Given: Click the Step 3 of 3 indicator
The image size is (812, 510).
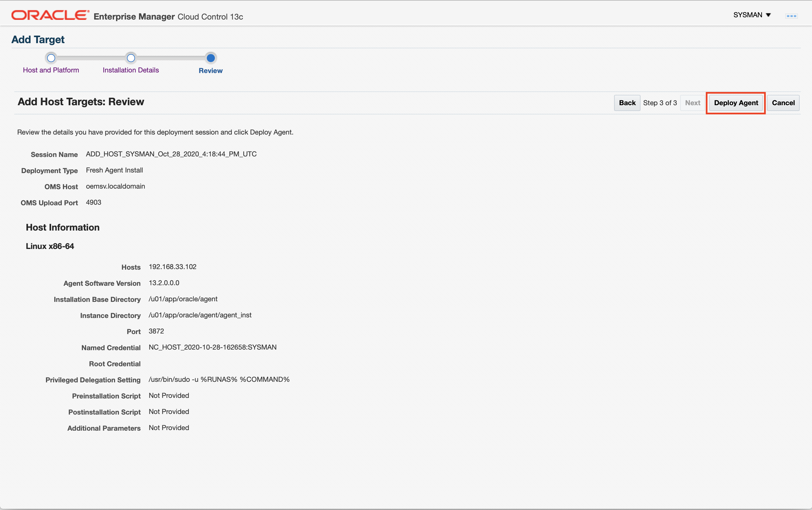Looking at the screenshot, I should (660, 103).
